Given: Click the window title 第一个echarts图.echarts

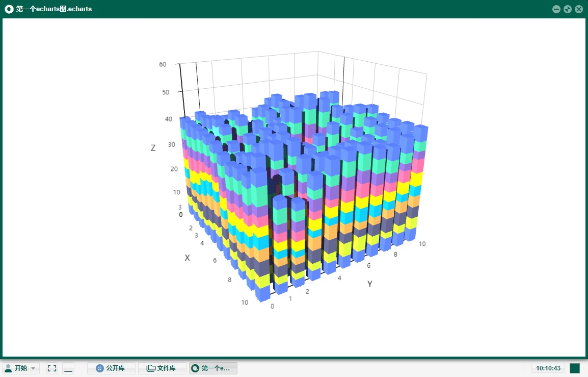Looking at the screenshot, I should (x=54, y=9).
